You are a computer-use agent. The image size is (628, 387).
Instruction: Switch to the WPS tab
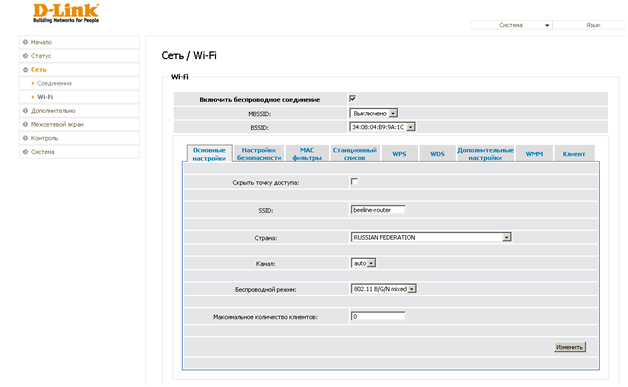(x=399, y=154)
